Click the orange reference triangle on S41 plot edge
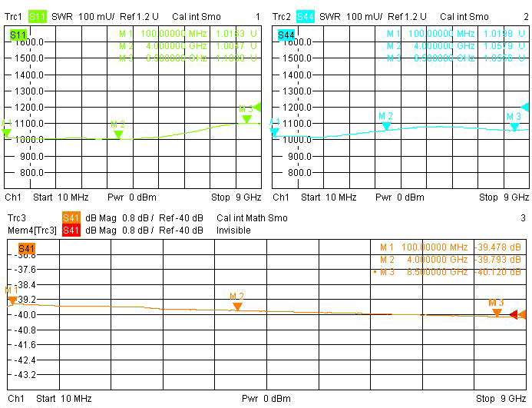The image size is (532, 408). coord(522,314)
